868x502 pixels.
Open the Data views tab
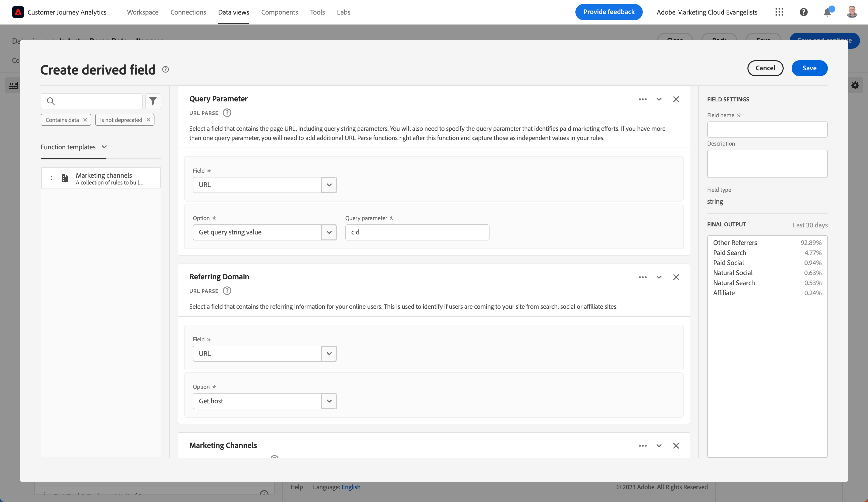coord(234,12)
